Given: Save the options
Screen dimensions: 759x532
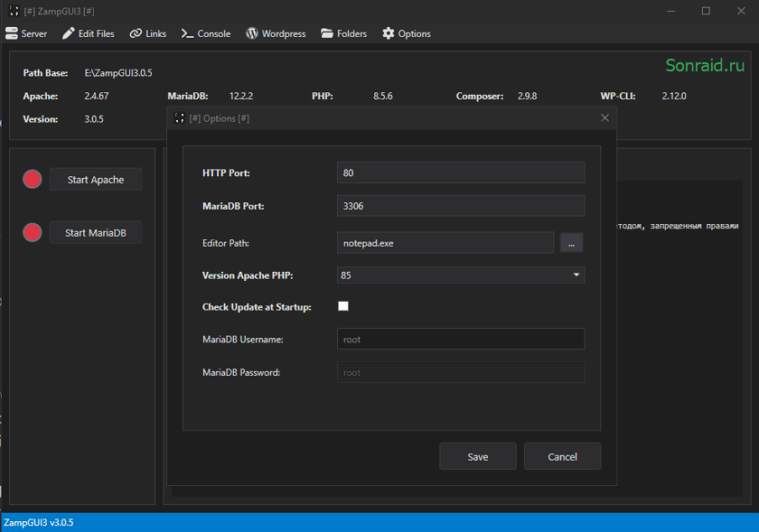Looking at the screenshot, I should (x=478, y=456).
